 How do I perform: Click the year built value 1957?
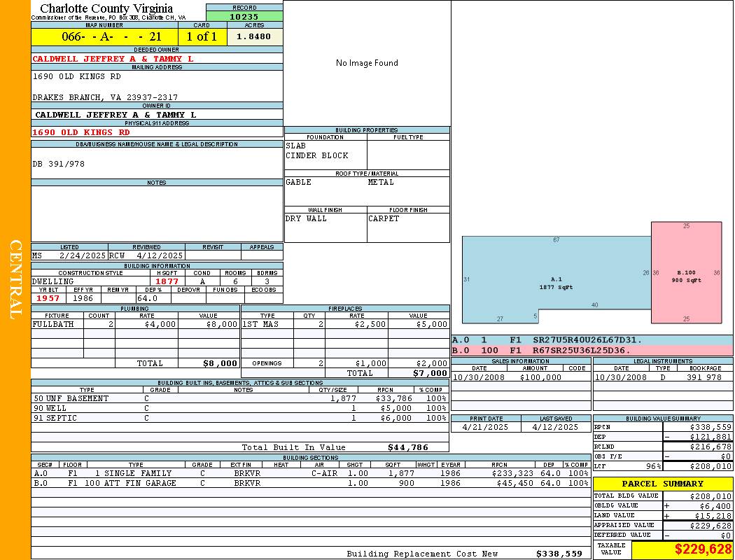point(48,298)
